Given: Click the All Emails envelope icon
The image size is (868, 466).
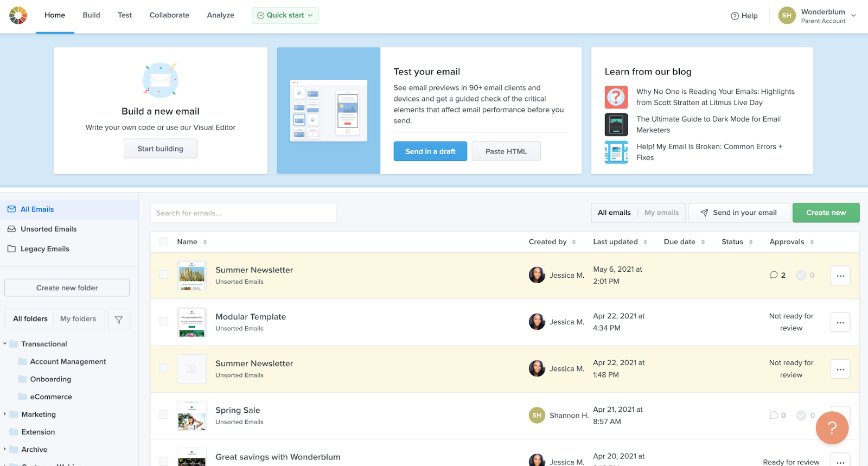Looking at the screenshot, I should pyautogui.click(x=11, y=209).
